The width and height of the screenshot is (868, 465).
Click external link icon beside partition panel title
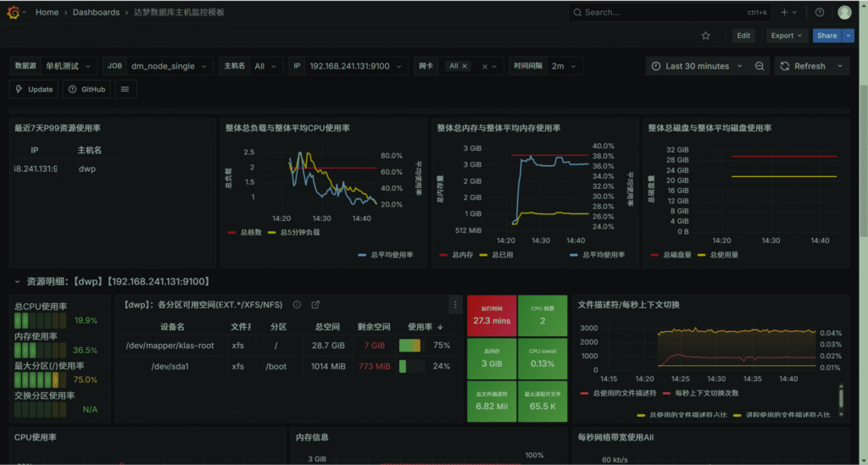(x=315, y=305)
